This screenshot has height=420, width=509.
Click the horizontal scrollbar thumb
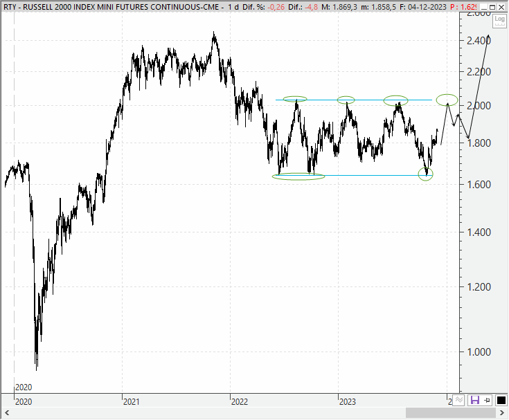pos(451,413)
